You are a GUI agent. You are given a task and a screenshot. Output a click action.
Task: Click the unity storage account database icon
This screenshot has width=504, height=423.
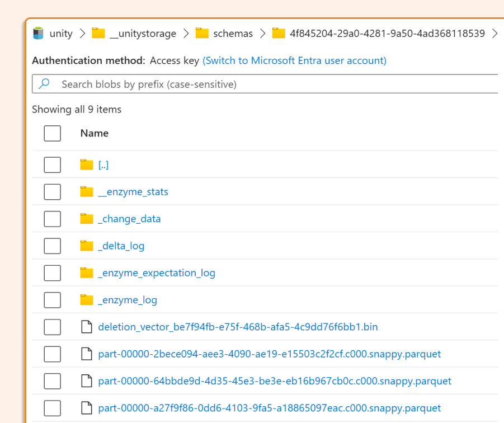(x=37, y=33)
